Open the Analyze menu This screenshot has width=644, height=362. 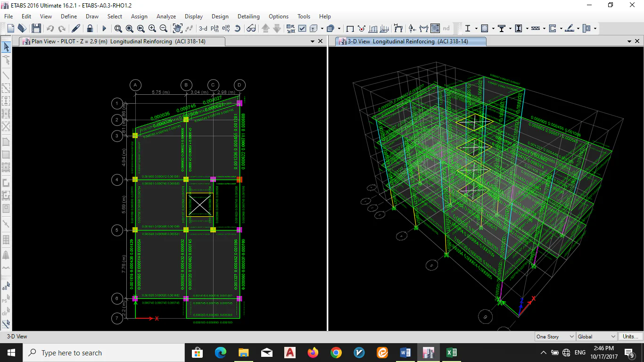pos(166,16)
